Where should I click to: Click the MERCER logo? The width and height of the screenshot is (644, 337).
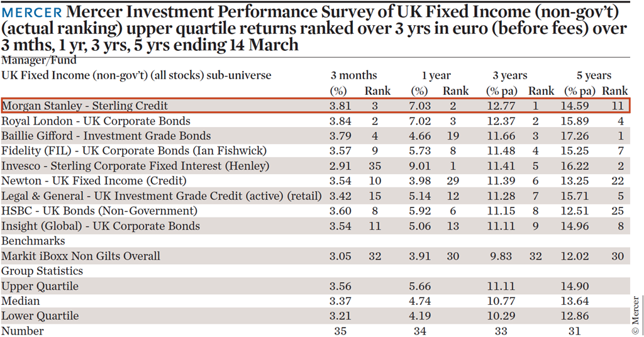click(31, 13)
